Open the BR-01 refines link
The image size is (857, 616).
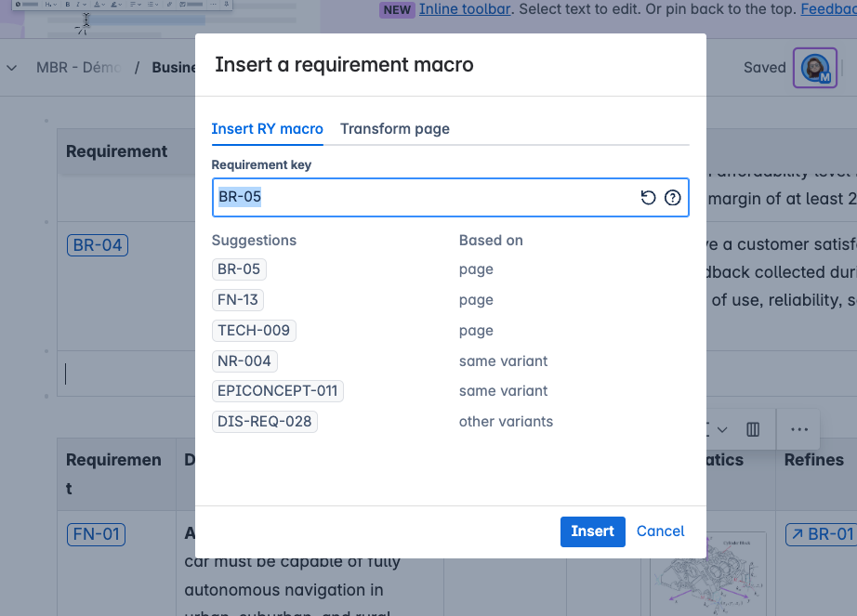pyautogui.click(x=821, y=534)
